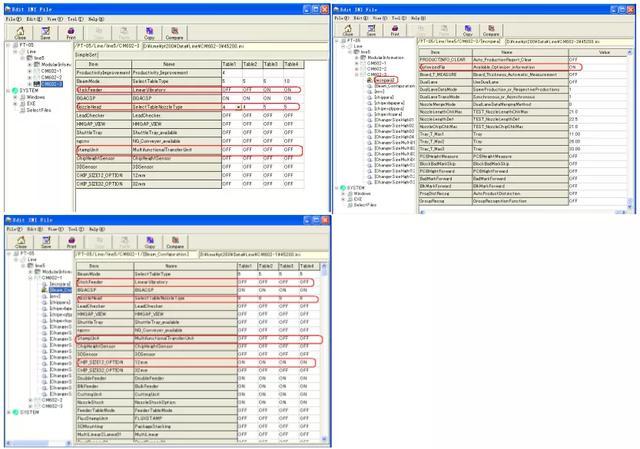
Task: Click the Copy icon in bottom window
Action: pos(150,242)
